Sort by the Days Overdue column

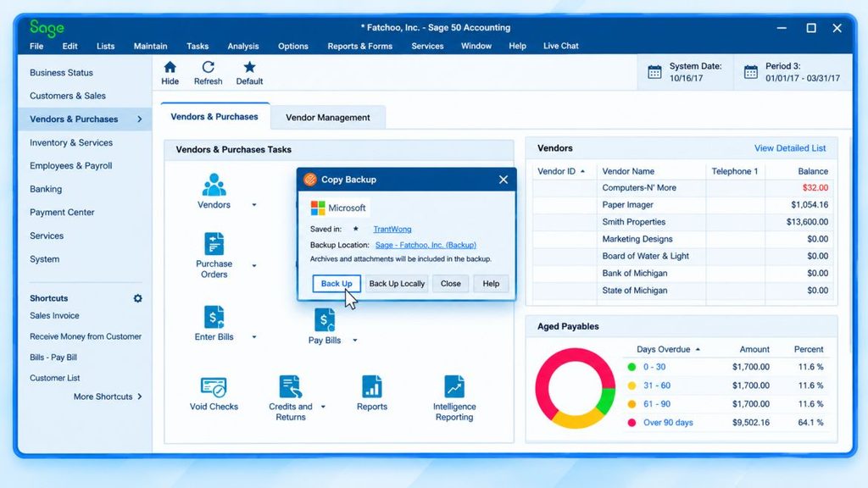[668, 349]
